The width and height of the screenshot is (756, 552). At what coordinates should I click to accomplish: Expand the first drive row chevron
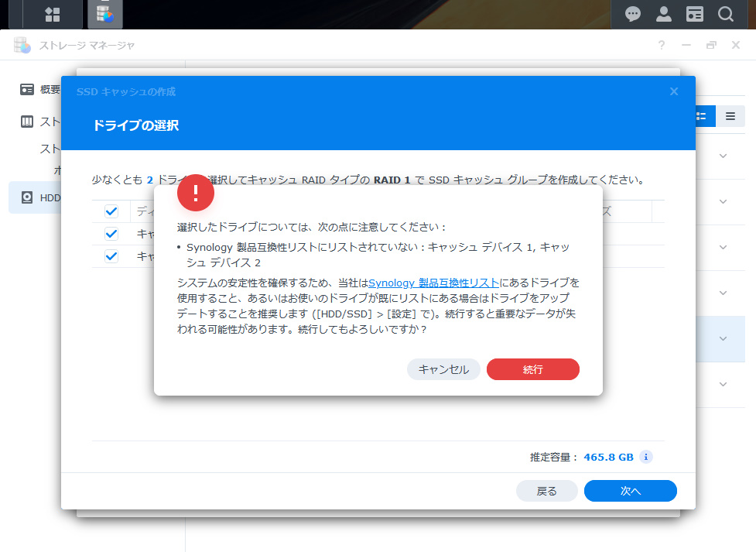[x=724, y=156]
